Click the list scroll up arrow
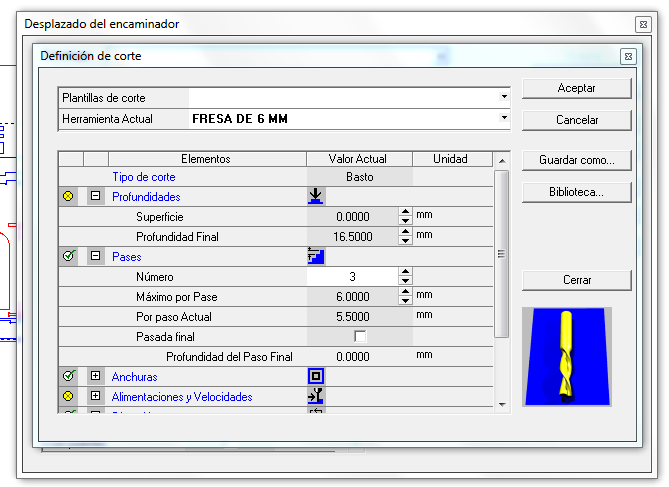 (x=502, y=160)
